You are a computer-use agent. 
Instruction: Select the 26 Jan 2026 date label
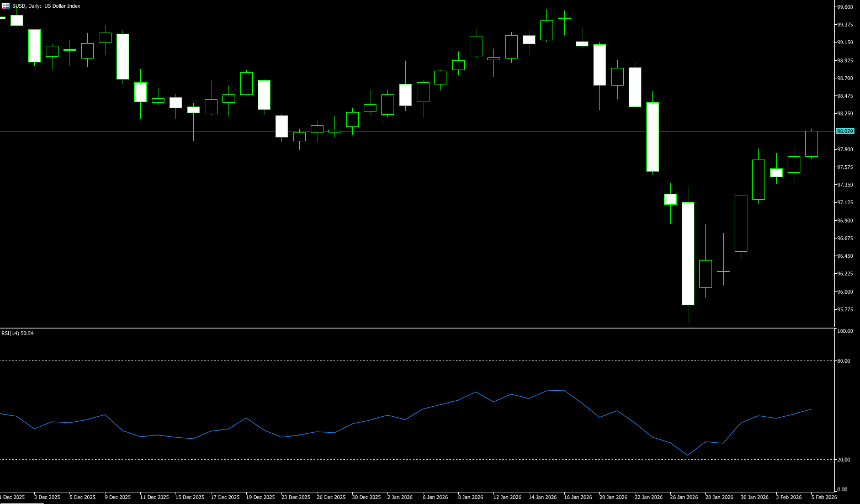pyautogui.click(x=684, y=497)
